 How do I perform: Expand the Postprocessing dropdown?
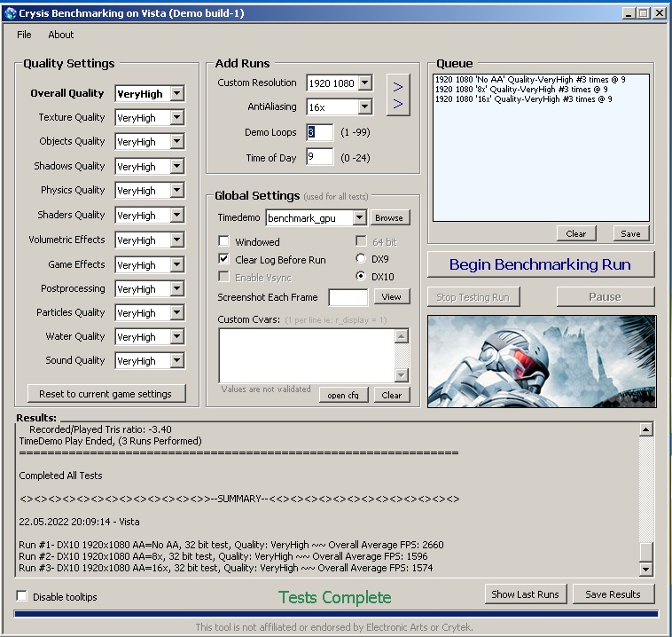click(176, 288)
